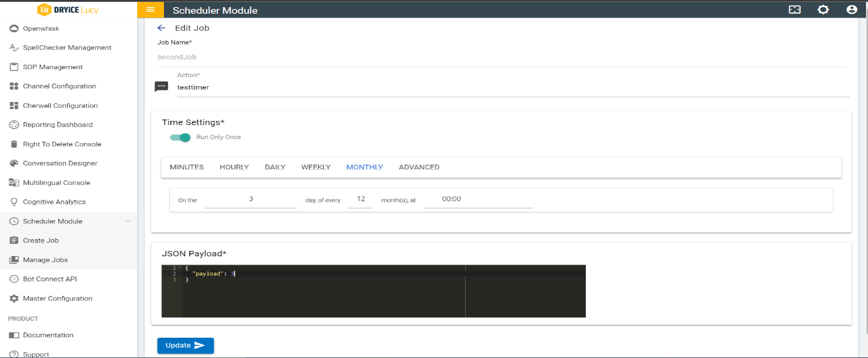Click the Scheduler Module clock icon
The width and height of the screenshot is (868, 358).
14,221
